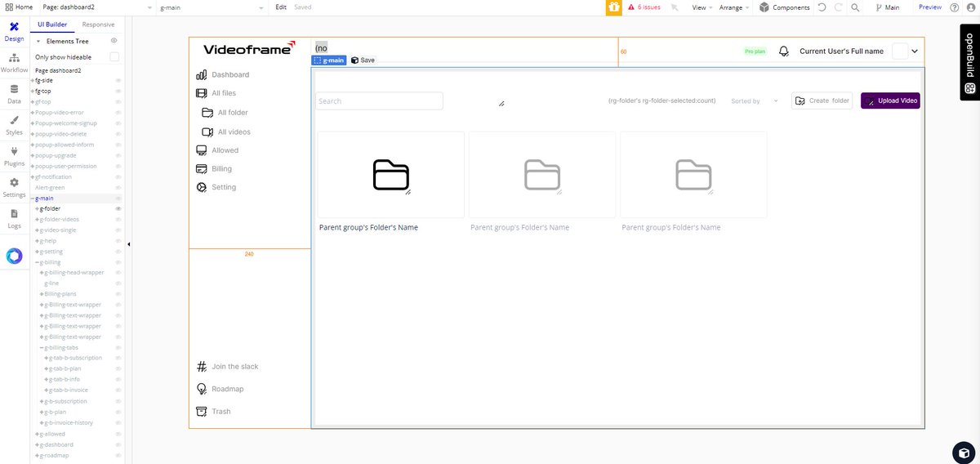Toggle visibility eye for g-dashboard
980x464 pixels.
pos(118,444)
